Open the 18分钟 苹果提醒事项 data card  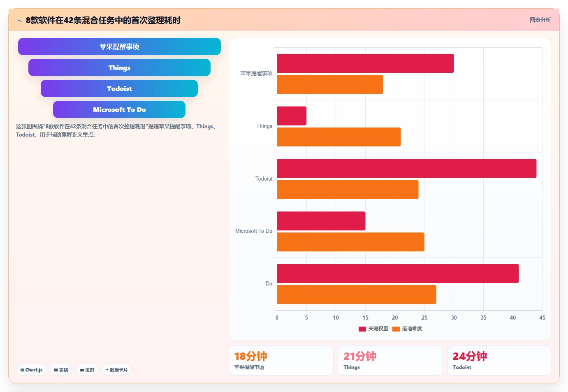(x=281, y=360)
